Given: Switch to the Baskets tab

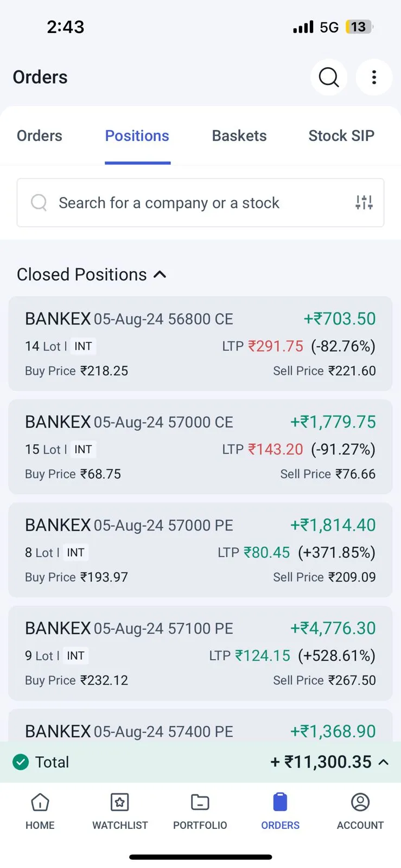Looking at the screenshot, I should coord(239,136).
